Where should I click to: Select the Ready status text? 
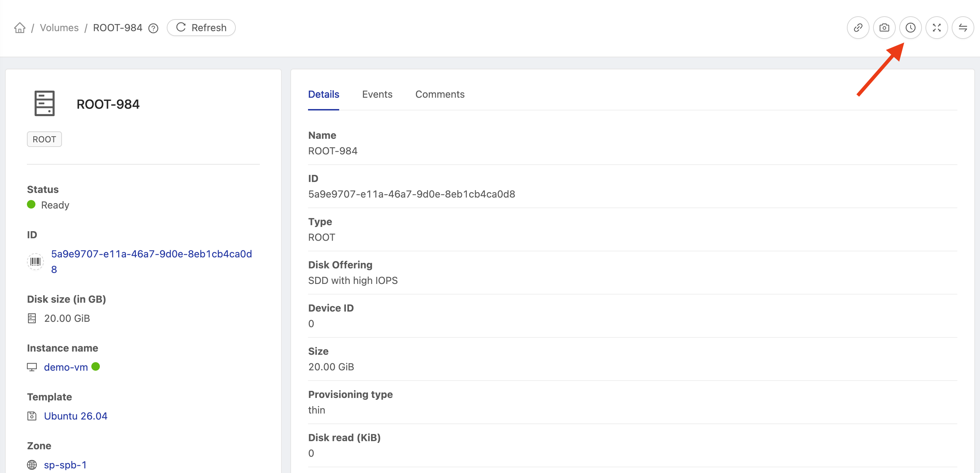(x=55, y=205)
